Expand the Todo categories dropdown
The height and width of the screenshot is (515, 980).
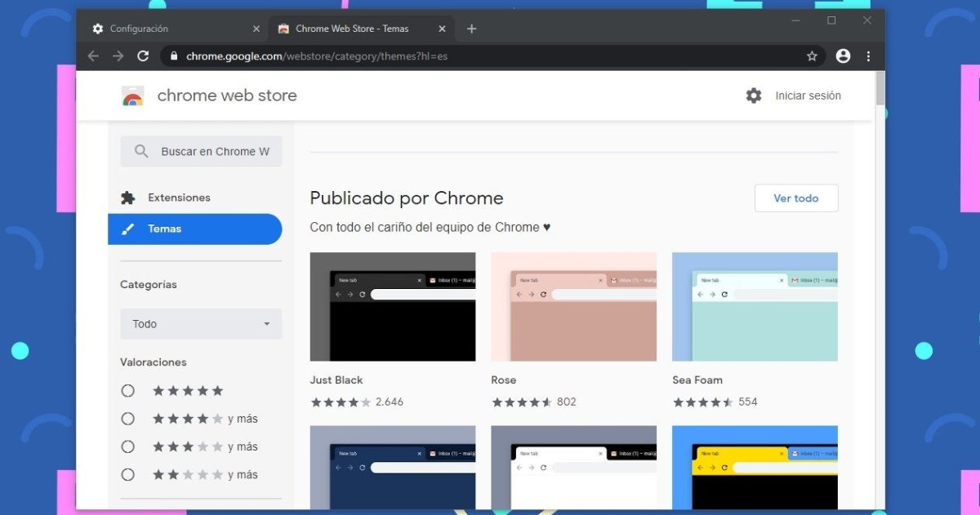pyautogui.click(x=201, y=324)
